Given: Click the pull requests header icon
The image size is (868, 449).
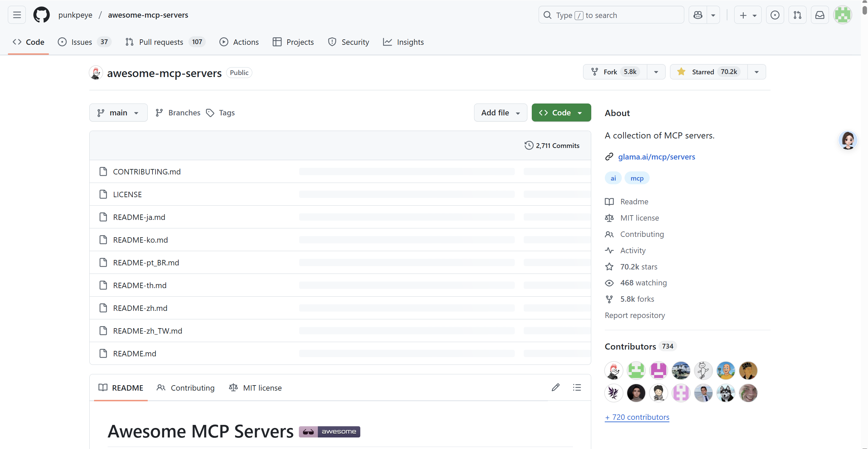Looking at the screenshot, I should pos(797,15).
